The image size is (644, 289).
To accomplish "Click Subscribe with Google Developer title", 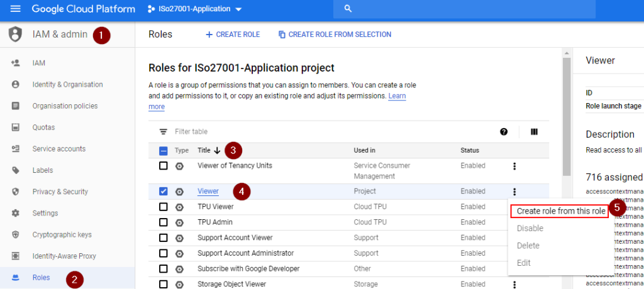I will point(248,269).
